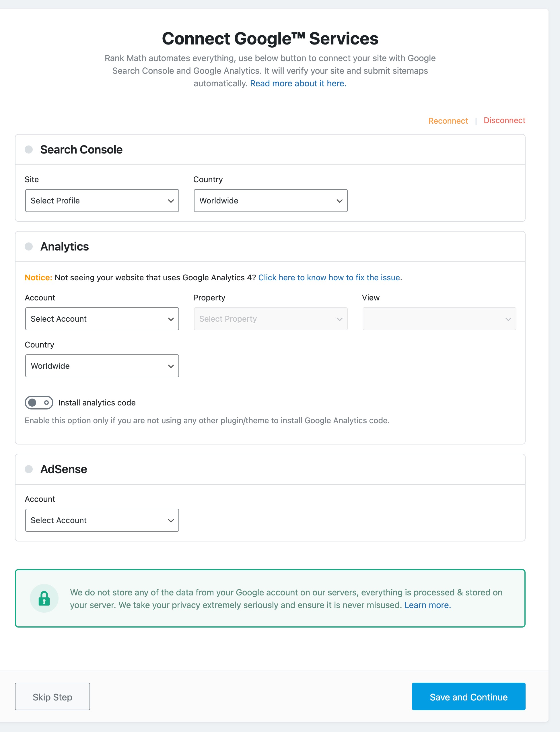Click Learn more privacy link

pos(427,605)
